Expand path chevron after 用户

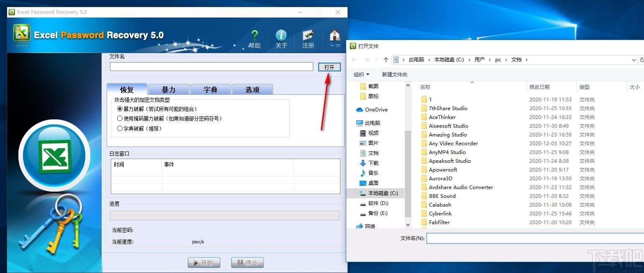(490, 60)
